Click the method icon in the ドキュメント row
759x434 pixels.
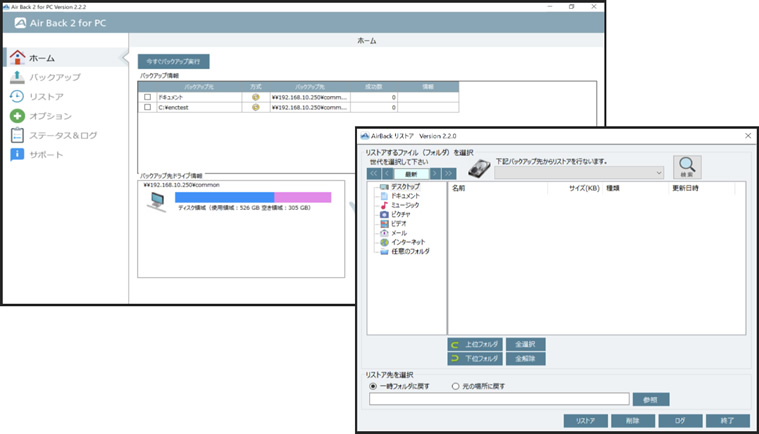[x=256, y=97]
